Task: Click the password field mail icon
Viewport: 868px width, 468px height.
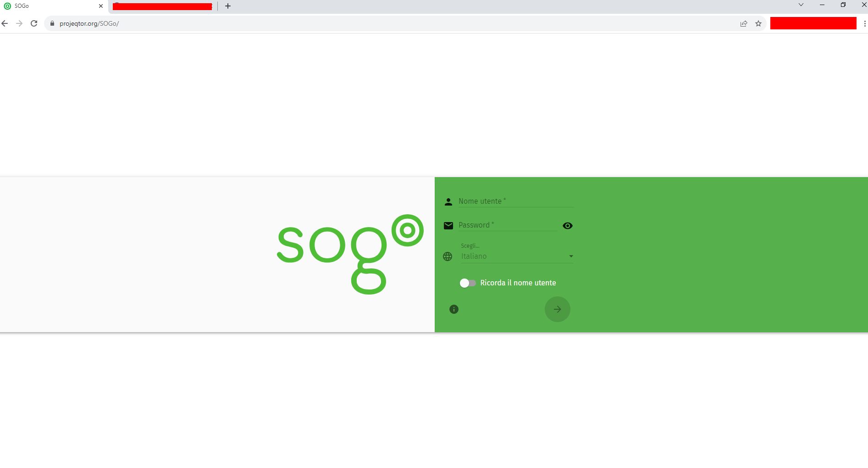Action: [x=448, y=225]
